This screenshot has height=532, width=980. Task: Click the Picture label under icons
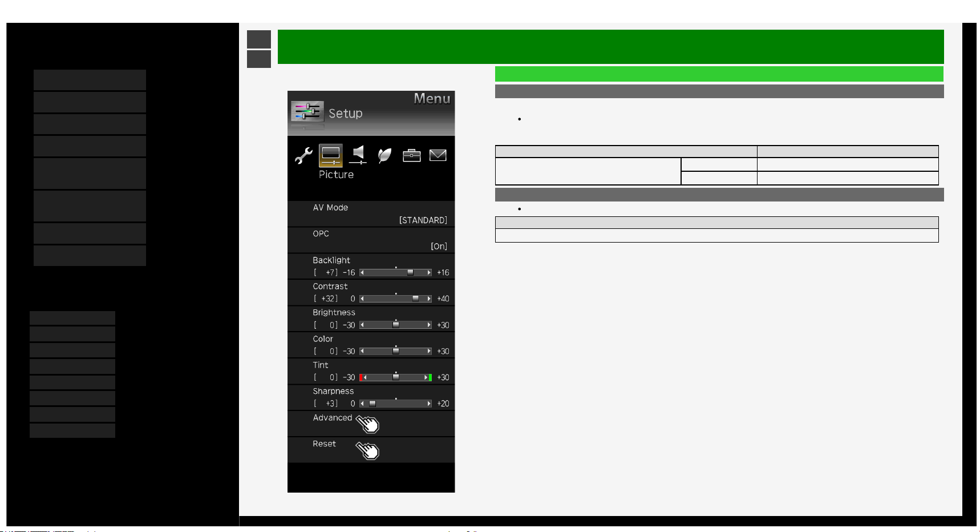[x=336, y=175]
